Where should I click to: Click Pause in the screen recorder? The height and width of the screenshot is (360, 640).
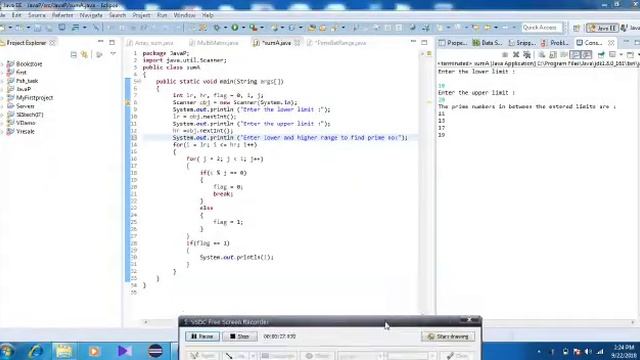(202, 336)
